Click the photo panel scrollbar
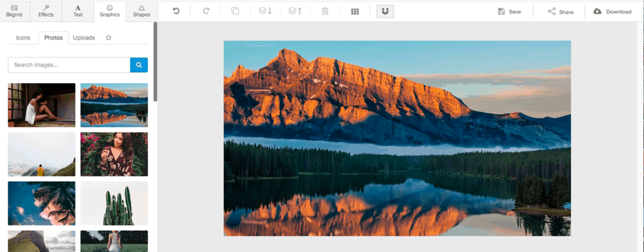This screenshot has width=644, height=252. point(155,62)
